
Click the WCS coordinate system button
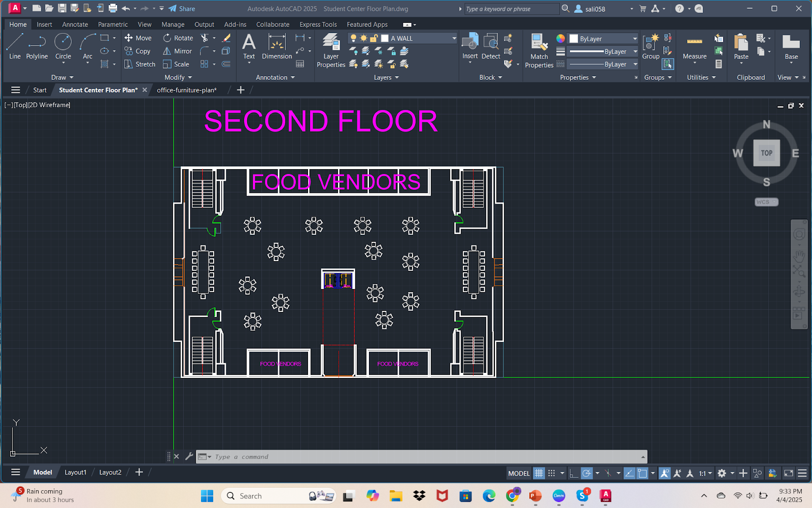coord(766,202)
